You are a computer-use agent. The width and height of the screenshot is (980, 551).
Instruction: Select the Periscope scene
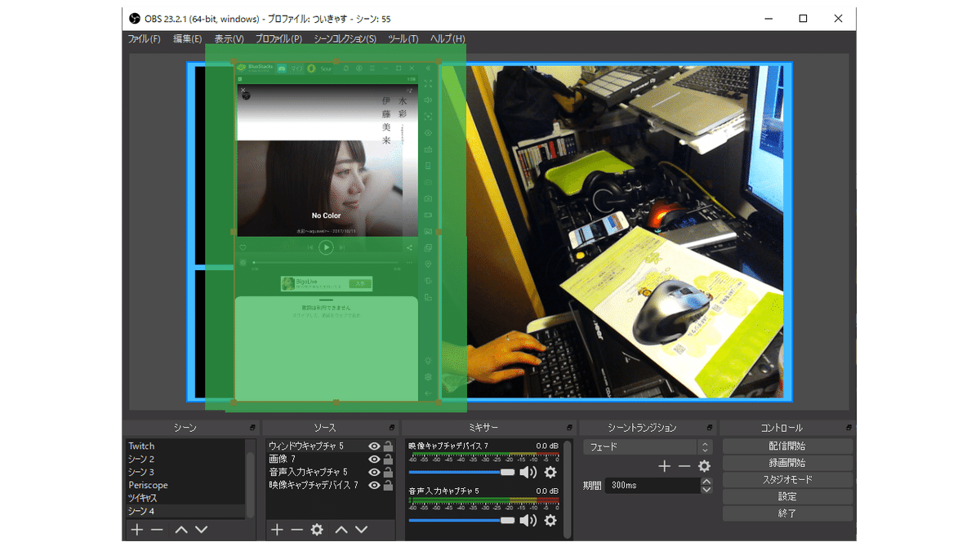185,486
